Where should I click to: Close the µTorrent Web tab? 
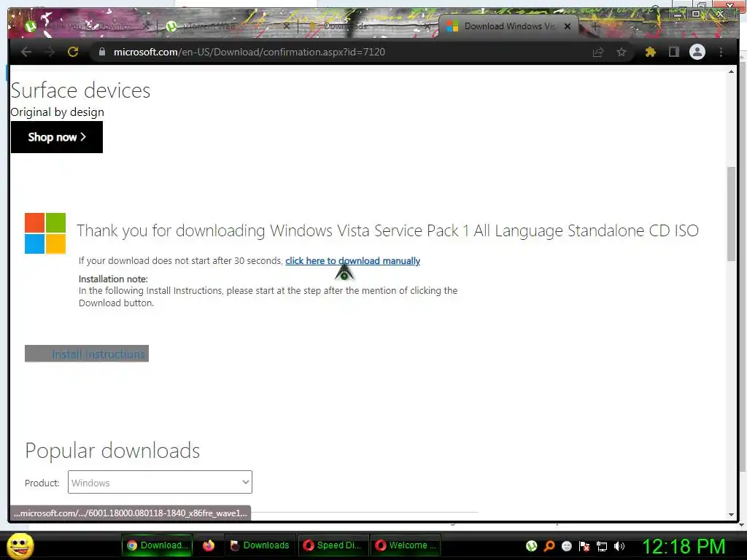click(286, 26)
